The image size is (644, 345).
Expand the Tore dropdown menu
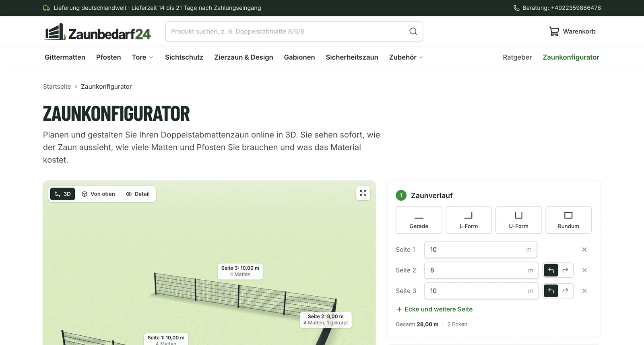coord(142,57)
